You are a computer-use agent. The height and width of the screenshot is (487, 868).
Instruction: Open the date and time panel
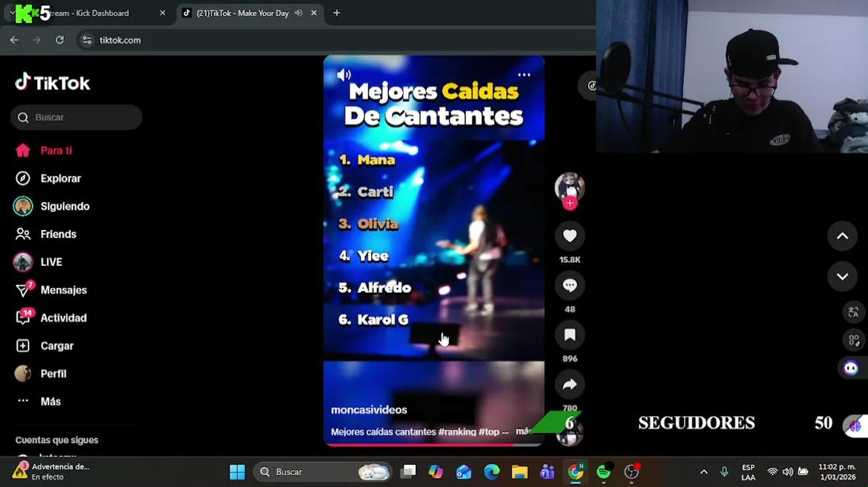click(x=837, y=471)
